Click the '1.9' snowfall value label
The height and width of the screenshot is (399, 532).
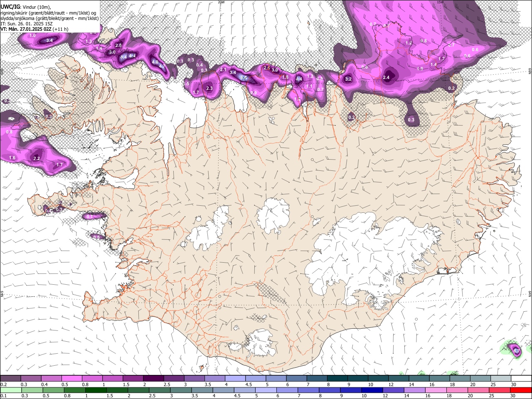pos(420,69)
